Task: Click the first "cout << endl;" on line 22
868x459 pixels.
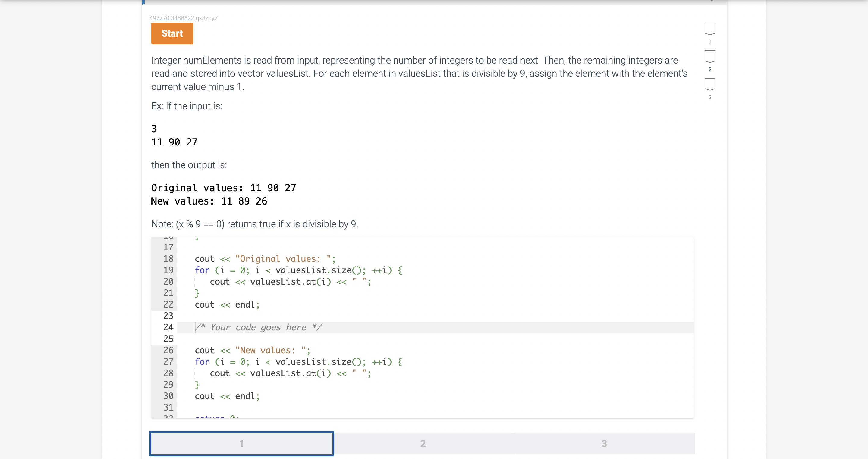Action: [x=227, y=304]
